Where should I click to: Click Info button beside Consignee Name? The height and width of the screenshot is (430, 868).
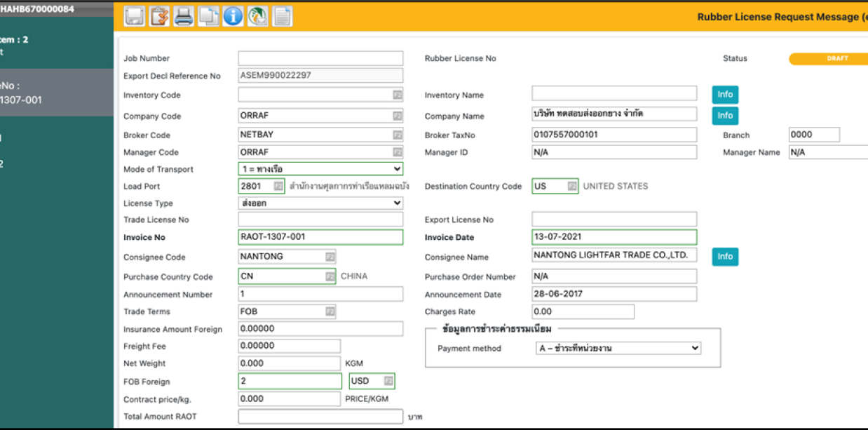click(x=725, y=257)
